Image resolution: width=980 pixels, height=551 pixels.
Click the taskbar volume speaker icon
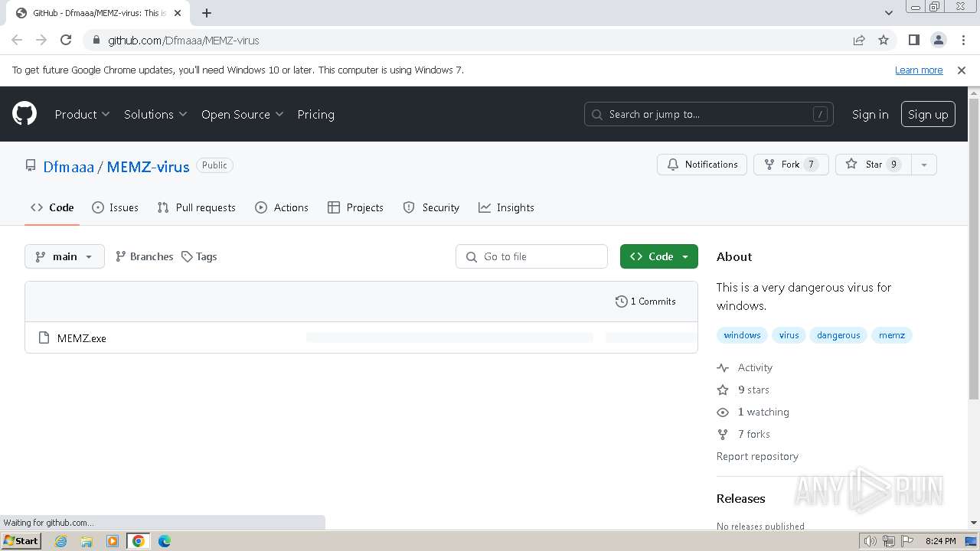pos(871,541)
